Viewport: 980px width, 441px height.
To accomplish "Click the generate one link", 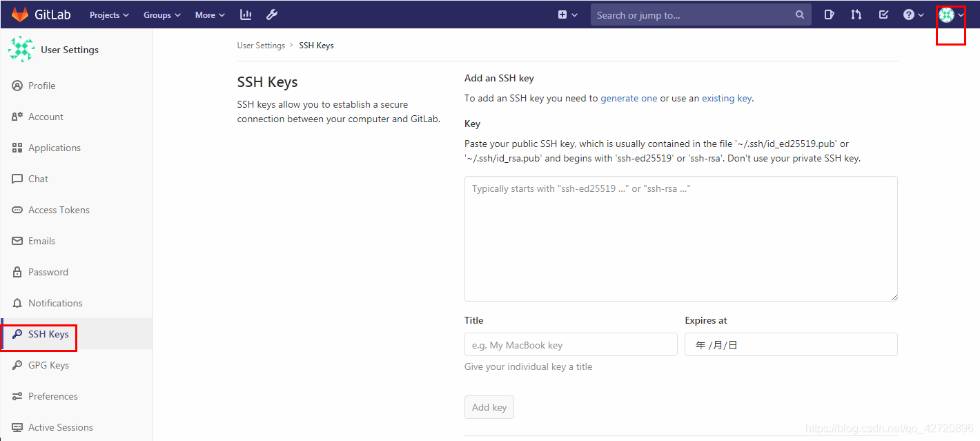I will click(x=629, y=98).
